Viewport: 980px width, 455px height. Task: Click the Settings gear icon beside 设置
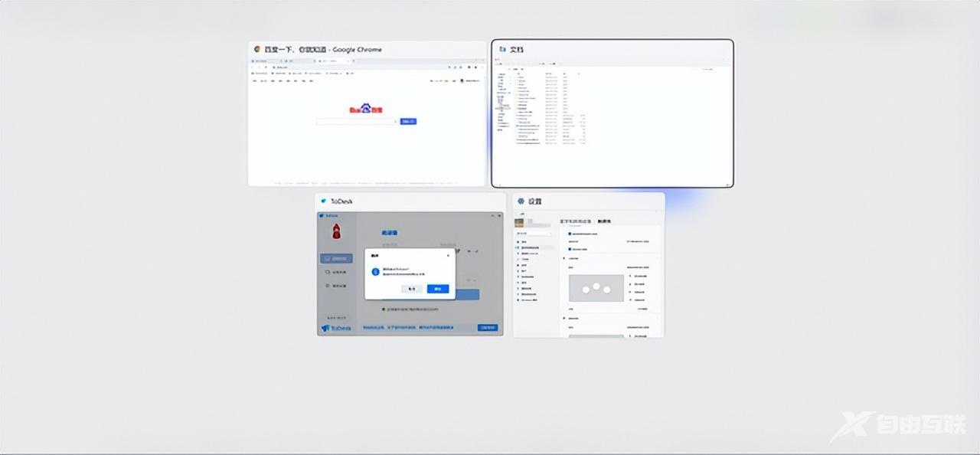[x=521, y=201]
